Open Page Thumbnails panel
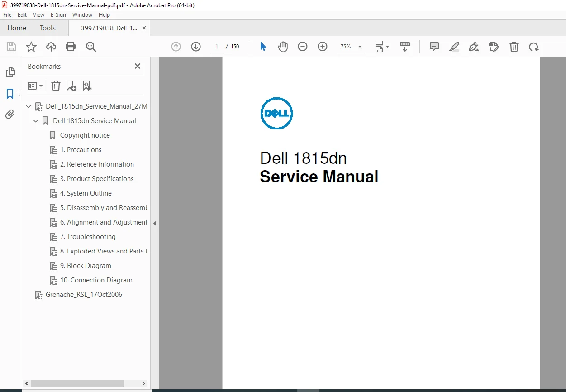The width and height of the screenshot is (566, 392). pos(10,72)
